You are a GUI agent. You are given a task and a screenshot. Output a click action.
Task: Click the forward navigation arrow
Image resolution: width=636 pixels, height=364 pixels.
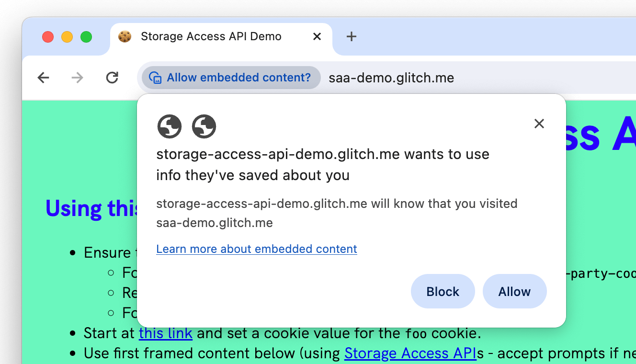(77, 78)
